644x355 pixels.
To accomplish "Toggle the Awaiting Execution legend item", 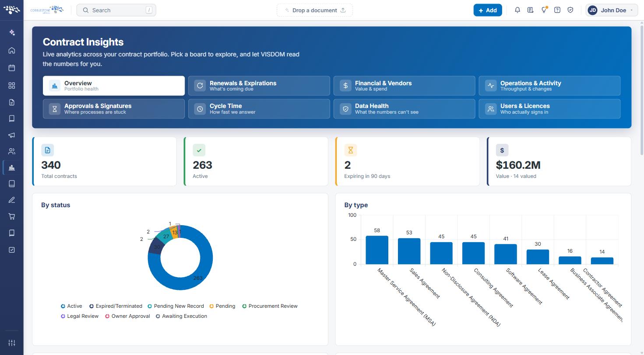I will (x=181, y=316).
